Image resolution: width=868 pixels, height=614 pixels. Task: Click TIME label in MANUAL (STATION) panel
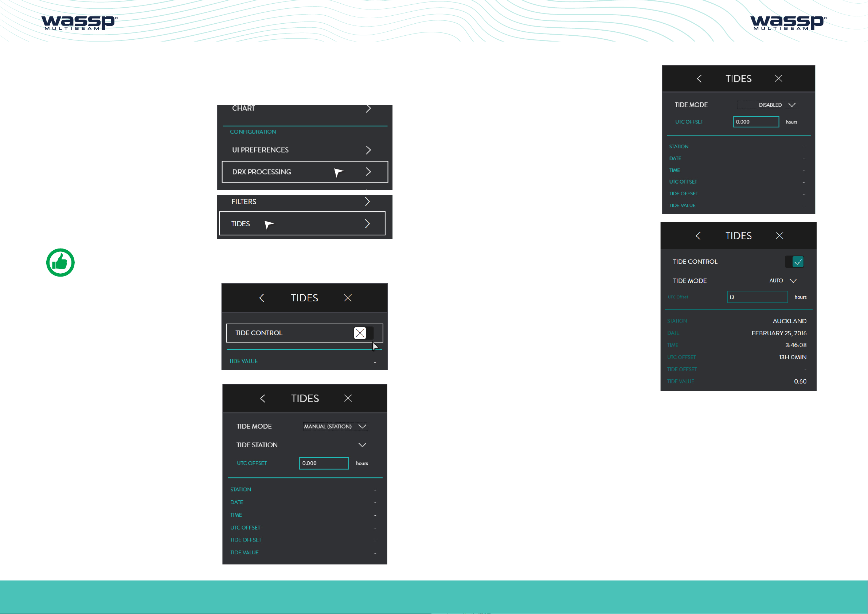236,515
